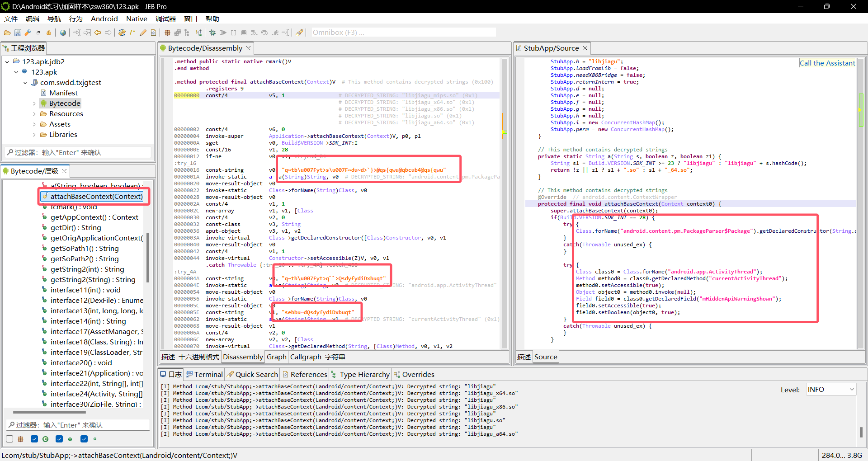Viewport: 868px width, 461px height.
Task: Open the 文件 menu
Action: (x=11, y=19)
